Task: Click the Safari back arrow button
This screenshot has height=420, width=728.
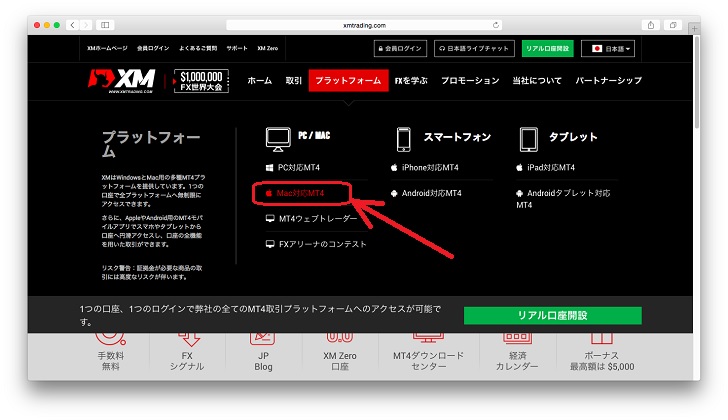Action: tap(72, 25)
